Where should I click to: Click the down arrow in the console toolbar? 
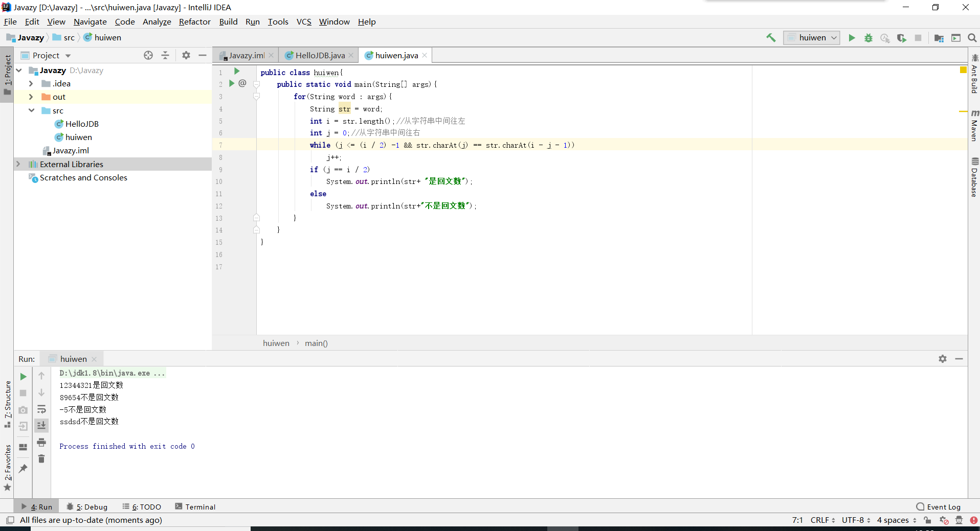point(41,393)
